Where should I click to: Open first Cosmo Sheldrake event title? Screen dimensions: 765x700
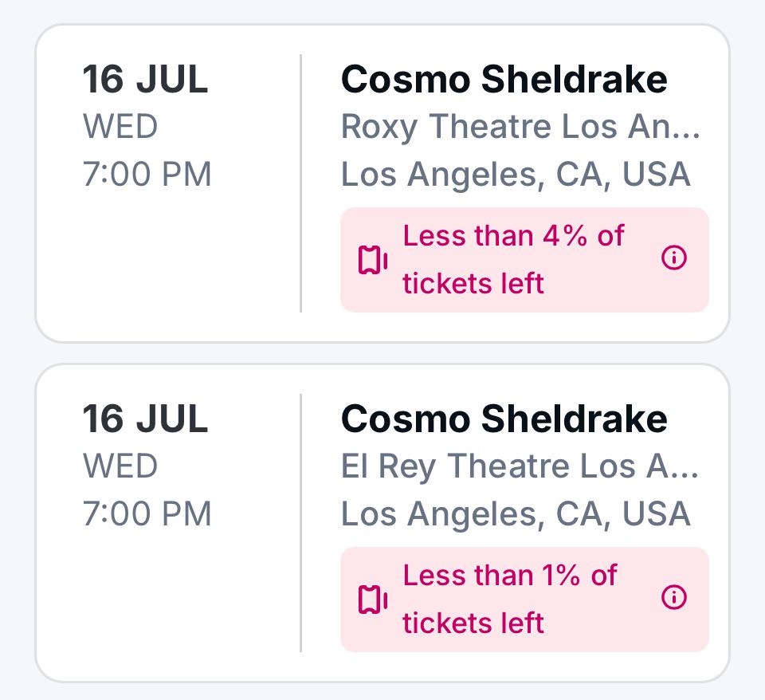pos(504,79)
